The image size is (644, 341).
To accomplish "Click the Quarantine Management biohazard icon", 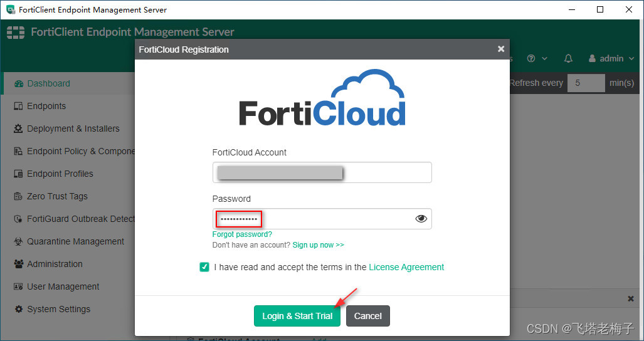I will click(18, 242).
